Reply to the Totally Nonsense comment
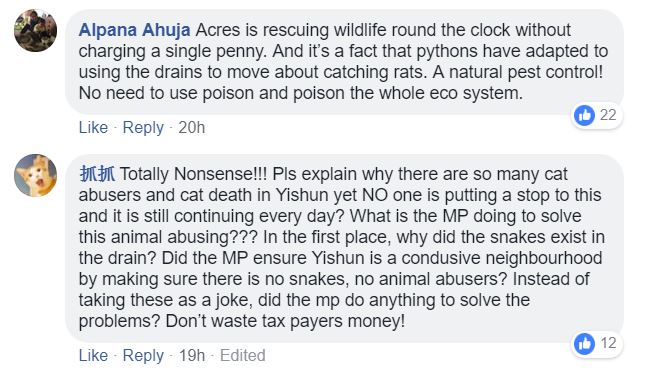The image size is (671, 372). [143, 355]
